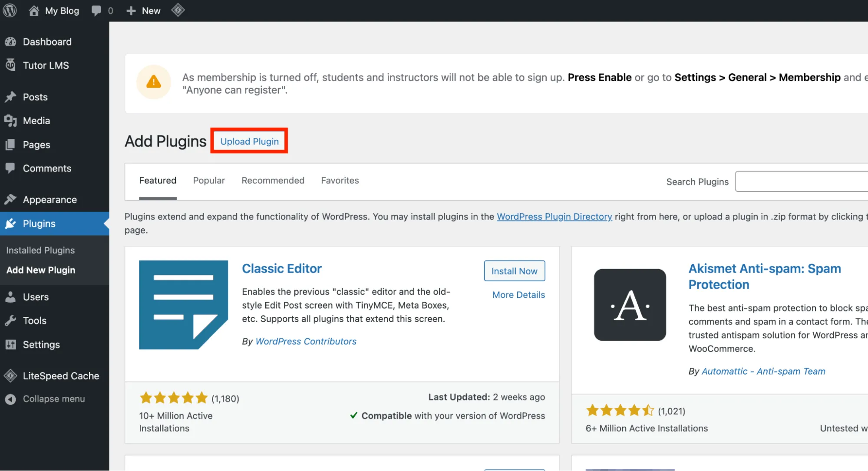This screenshot has height=471, width=868.
Task: Open the WordPress Plugin Directory link
Action: (x=554, y=217)
